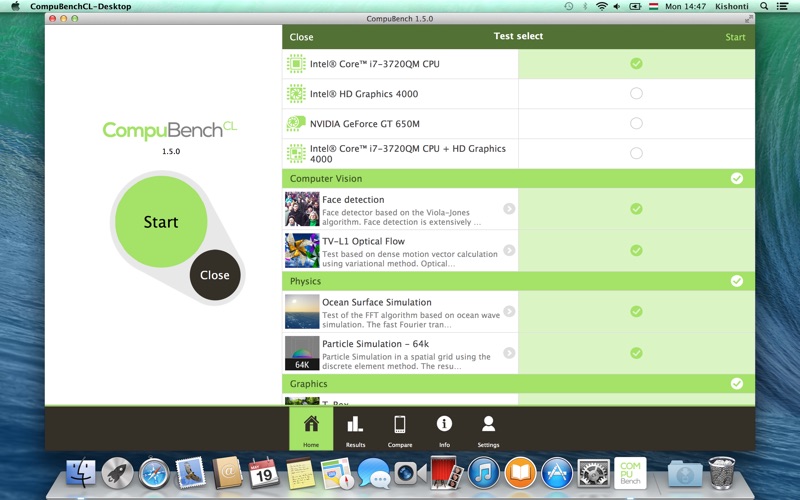Toggle all Graphics tests

[x=737, y=384]
